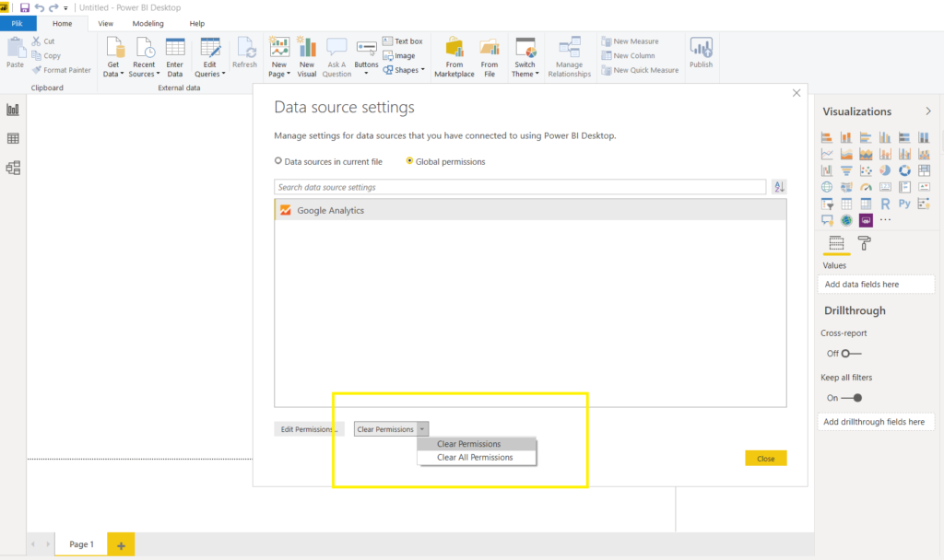Switch to Report view in left sidebar
Screen dimensions: 944x560
(13, 110)
